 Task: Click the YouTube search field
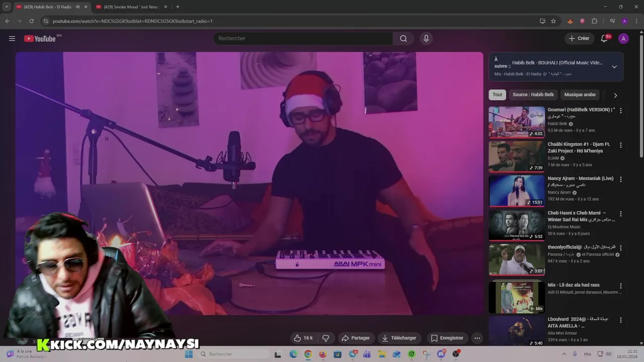coord(303,39)
